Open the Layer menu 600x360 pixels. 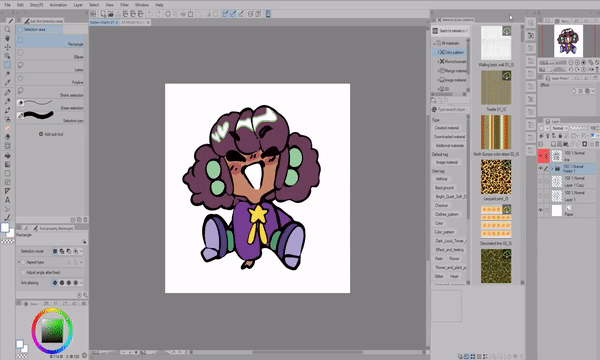tap(78, 5)
